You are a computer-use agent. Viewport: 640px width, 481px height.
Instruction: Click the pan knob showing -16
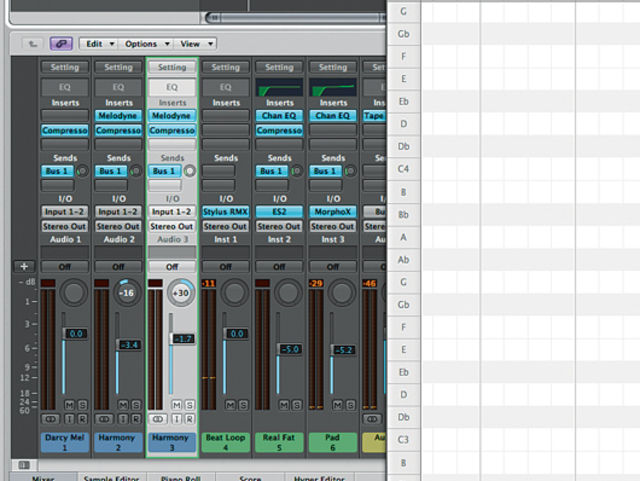pos(127,293)
